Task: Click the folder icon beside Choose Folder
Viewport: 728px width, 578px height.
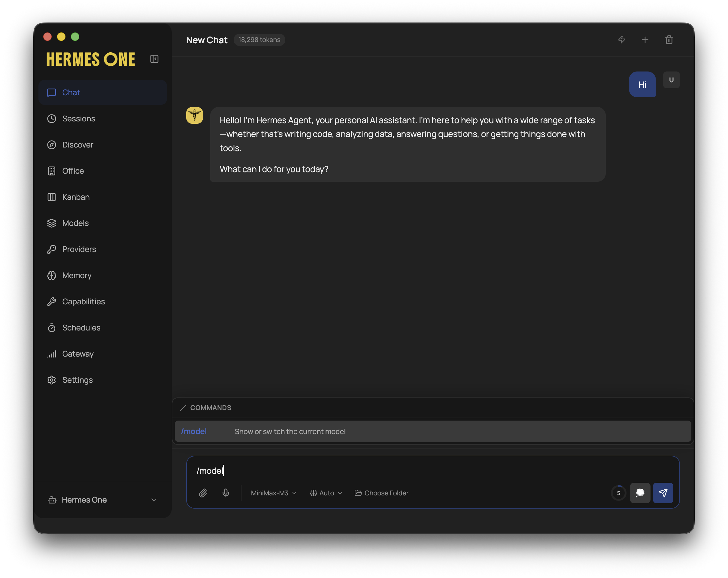Action: (358, 493)
